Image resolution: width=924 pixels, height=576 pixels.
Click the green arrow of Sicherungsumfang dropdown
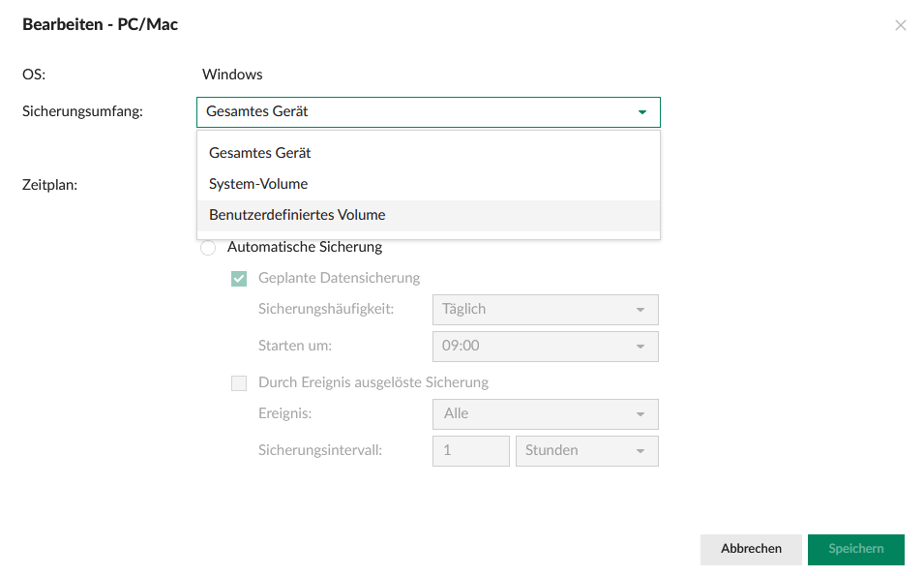(641, 112)
